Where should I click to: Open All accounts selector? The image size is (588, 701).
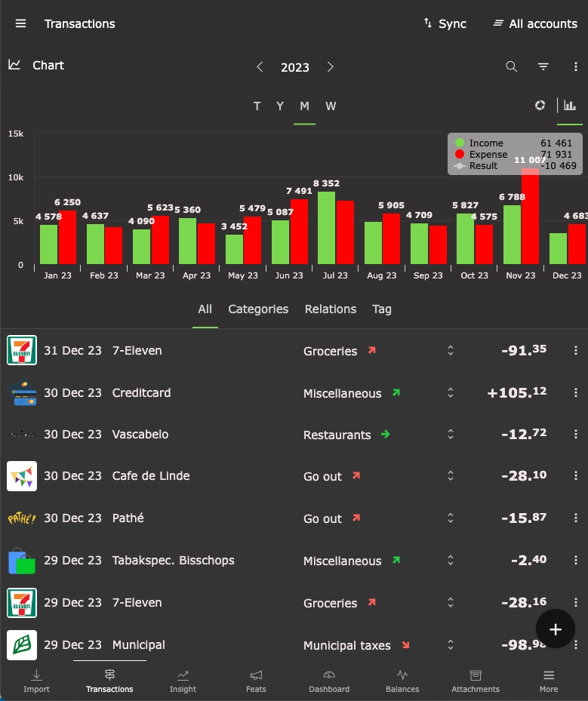click(x=534, y=24)
